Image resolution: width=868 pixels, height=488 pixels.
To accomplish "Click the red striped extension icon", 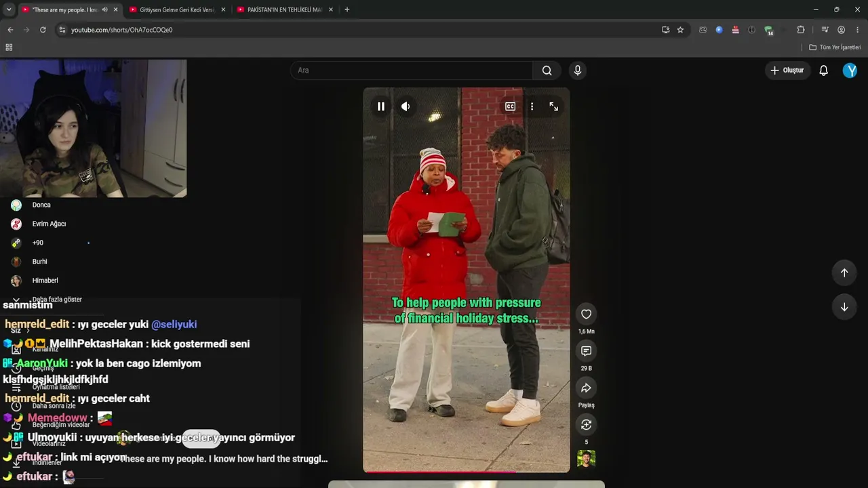I will click(735, 30).
